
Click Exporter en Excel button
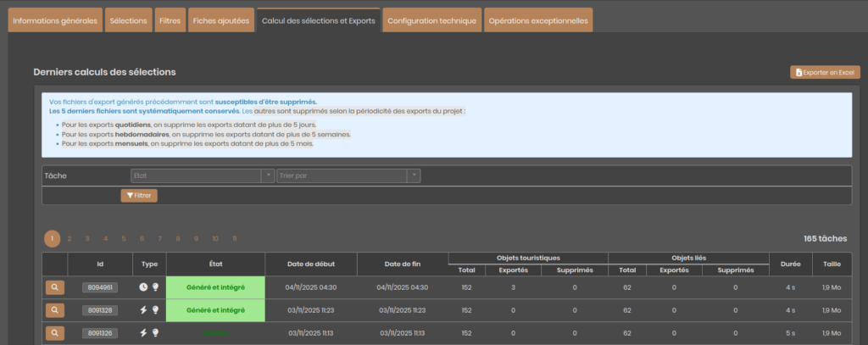tap(826, 73)
